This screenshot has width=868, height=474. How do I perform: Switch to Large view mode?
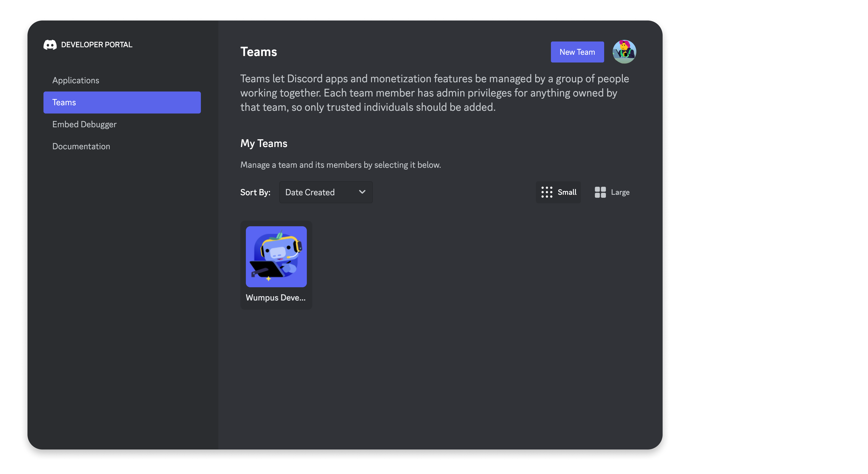tap(612, 192)
